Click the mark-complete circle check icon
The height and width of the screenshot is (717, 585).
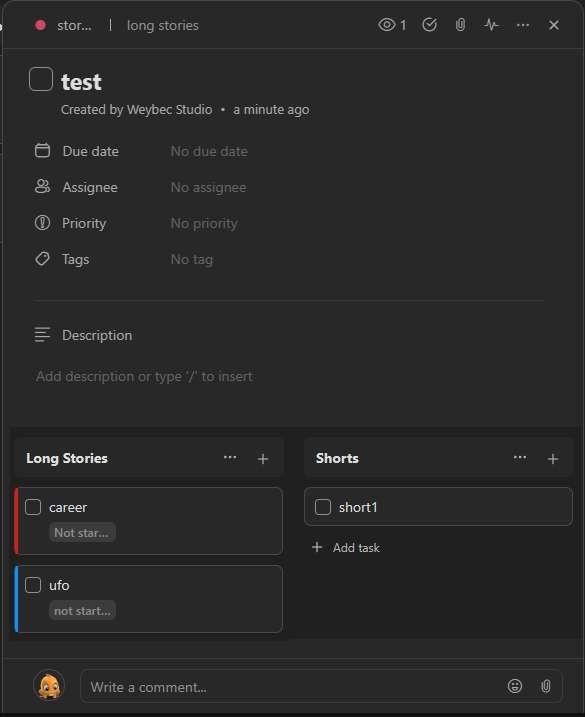(x=429, y=25)
